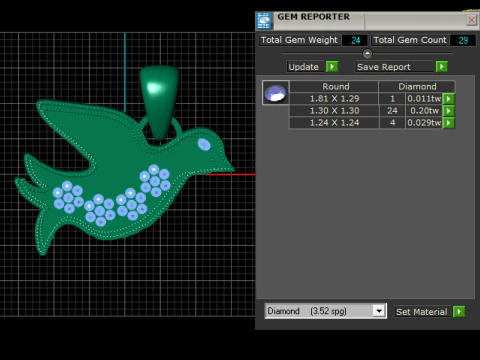Click the Update button
The width and height of the screenshot is (480, 360).
(305, 67)
